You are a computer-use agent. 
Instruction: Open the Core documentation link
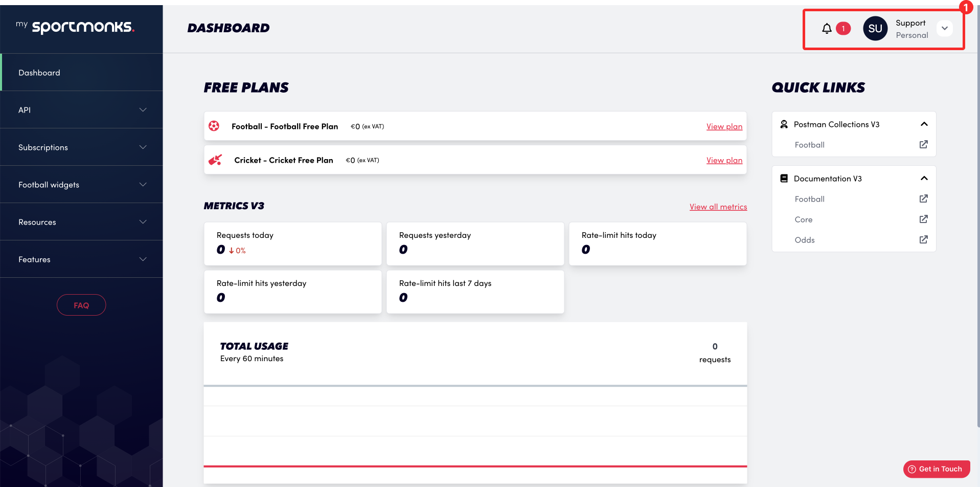click(804, 219)
